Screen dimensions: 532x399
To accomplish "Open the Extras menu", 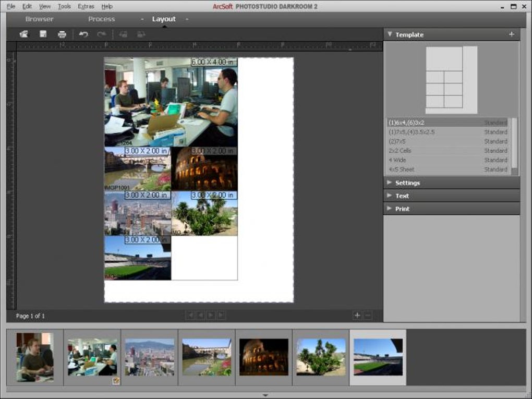I will click(x=86, y=6).
